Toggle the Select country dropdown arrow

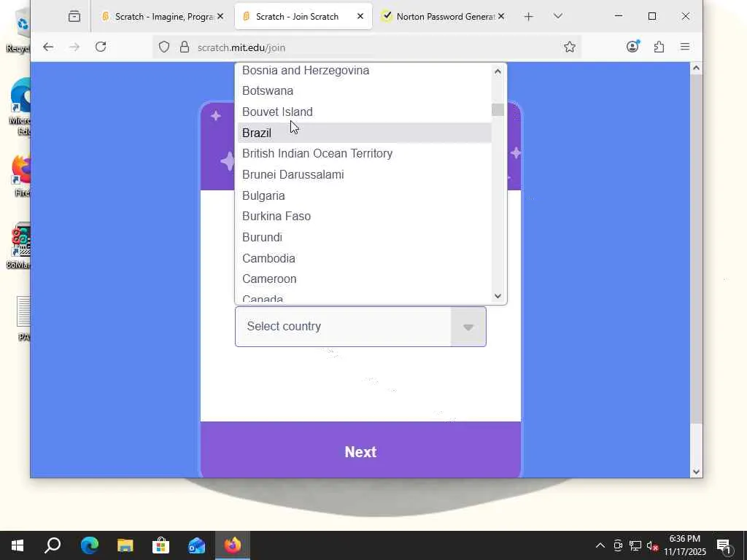468,327
